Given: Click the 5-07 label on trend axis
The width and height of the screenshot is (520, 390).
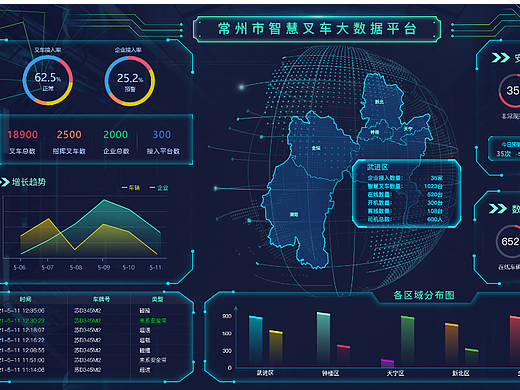Looking at the screenshot, I should click(x=47, y=267).
